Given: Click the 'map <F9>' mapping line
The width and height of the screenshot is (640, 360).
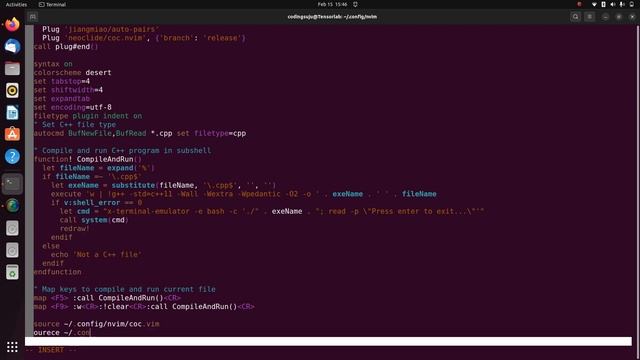Looking at the screenshot, I should [x=144, y=307].
